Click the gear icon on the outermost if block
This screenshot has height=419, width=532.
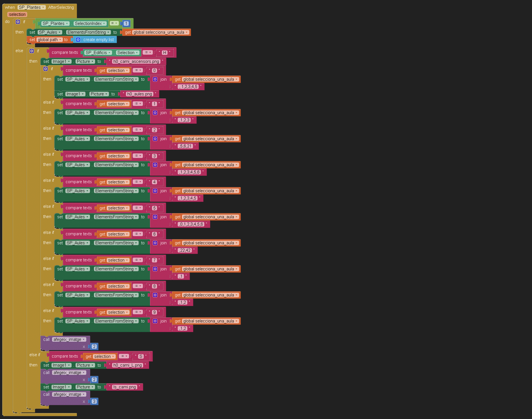click(18, 22)
